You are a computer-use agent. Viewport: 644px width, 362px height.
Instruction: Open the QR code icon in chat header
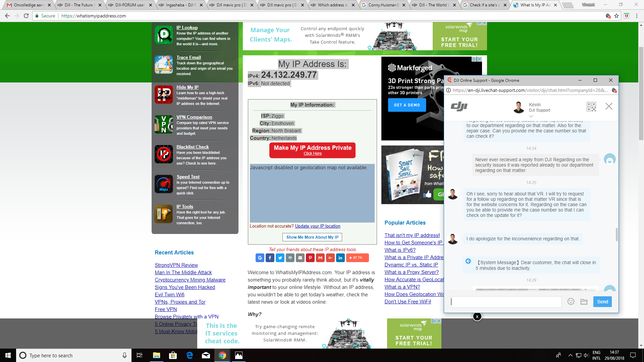pos(591,107)
